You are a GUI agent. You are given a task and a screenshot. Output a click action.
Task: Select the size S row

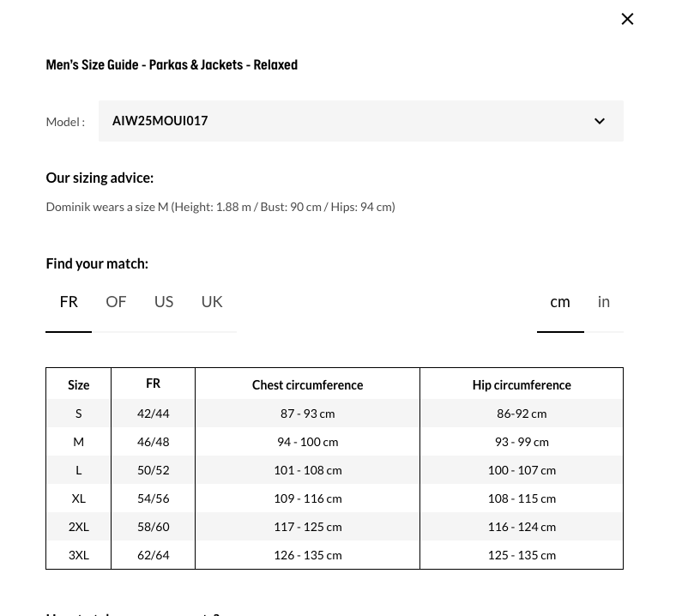78,414
